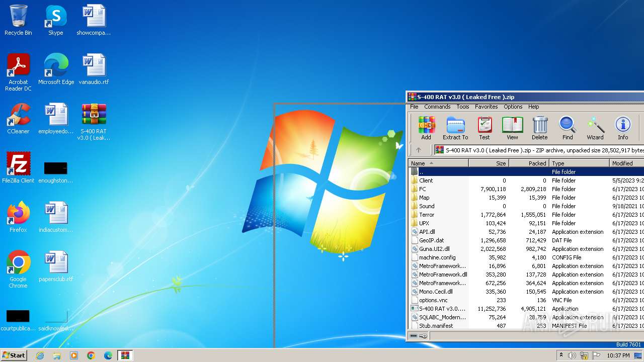This screenshot has height=362, width=644.
Task: Select the API.dll file row
Action: pos(526,232)
